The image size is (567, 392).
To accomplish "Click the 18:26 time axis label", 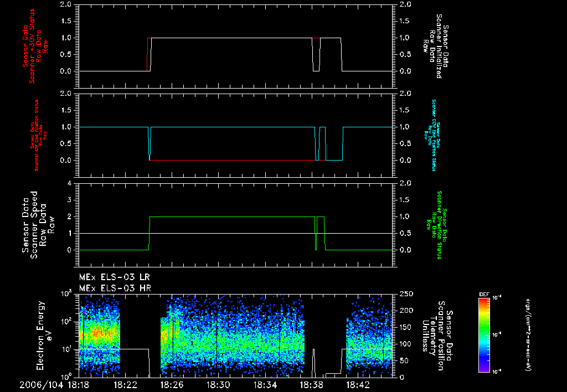I will point(172,385).
